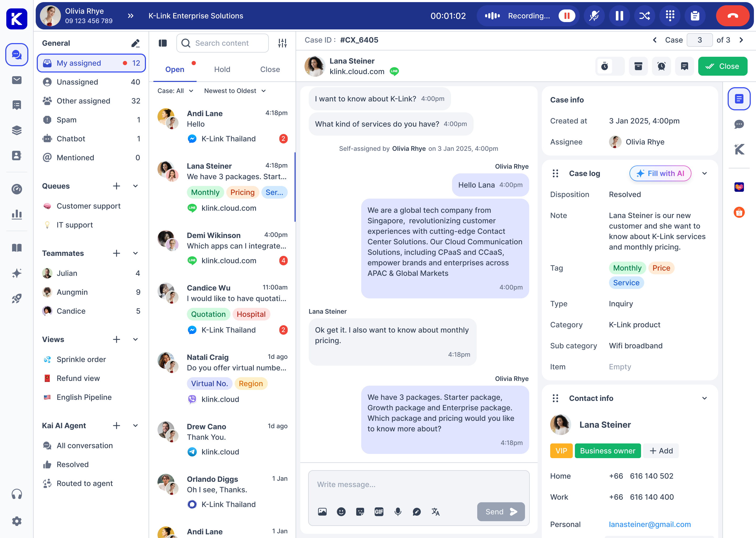Image resolution: width=756 pixels, height=538 pixels.
Task: Switch to the Open tab
Action: (x=175, y=69)
